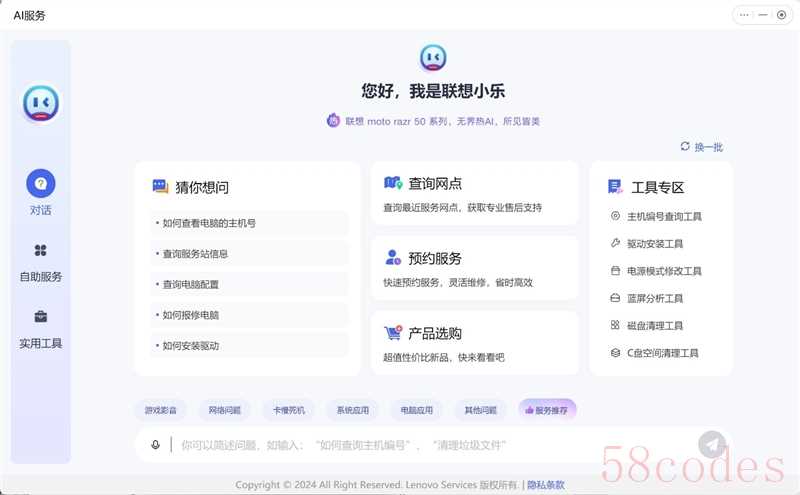The image size is (800, 495).
Task: Click the 换一批 refresh link
Action: point(701,147)
